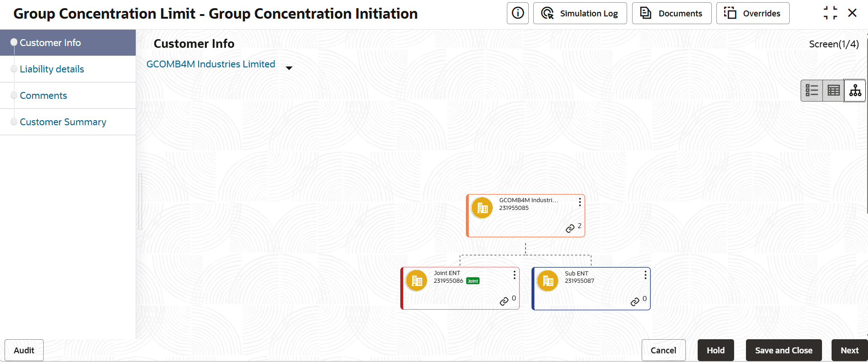
Task: Open the Simulation Log
Action: 580,13
